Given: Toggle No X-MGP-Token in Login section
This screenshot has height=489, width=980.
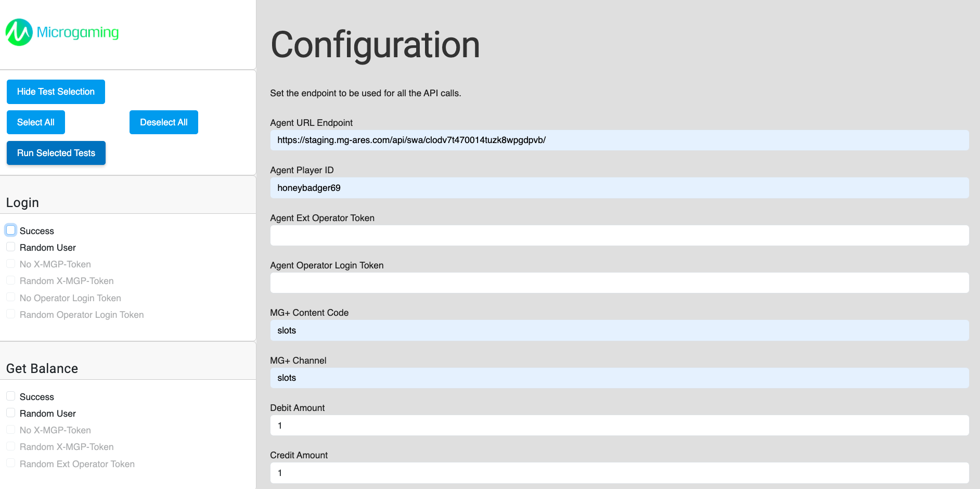Looking at the screenshot, I should 11,263.
